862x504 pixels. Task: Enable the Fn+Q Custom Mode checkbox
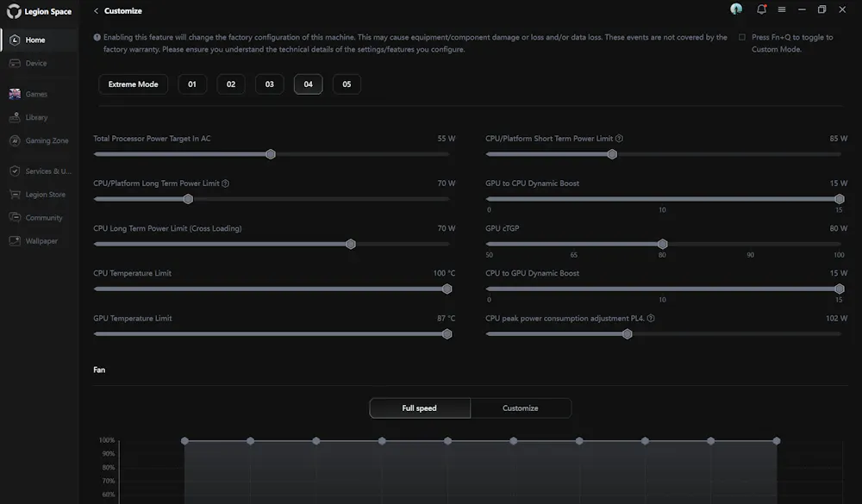tap(741, 37)
